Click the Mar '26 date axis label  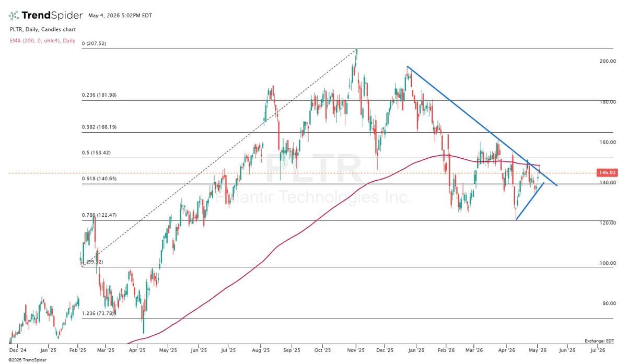[474, 351]
